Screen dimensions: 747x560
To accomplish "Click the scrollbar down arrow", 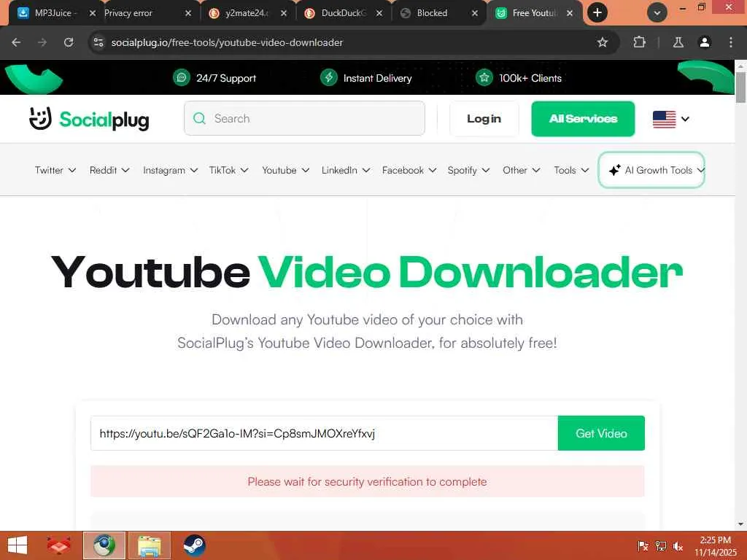I will (740, 524).
